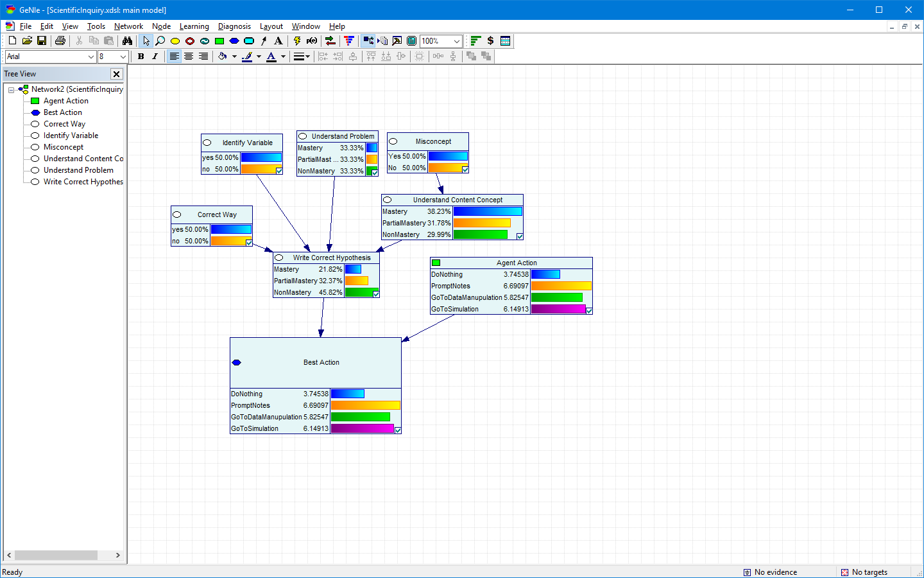Open Find with the binoculars icon
Image resolution: width=924 pixels, height=578 pixels.
click(x=127, y=40)
